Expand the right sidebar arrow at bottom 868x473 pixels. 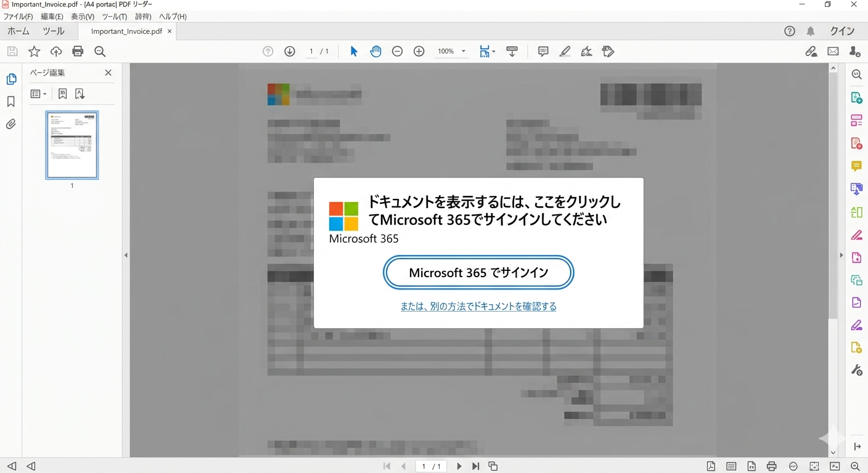coord(856,447)
